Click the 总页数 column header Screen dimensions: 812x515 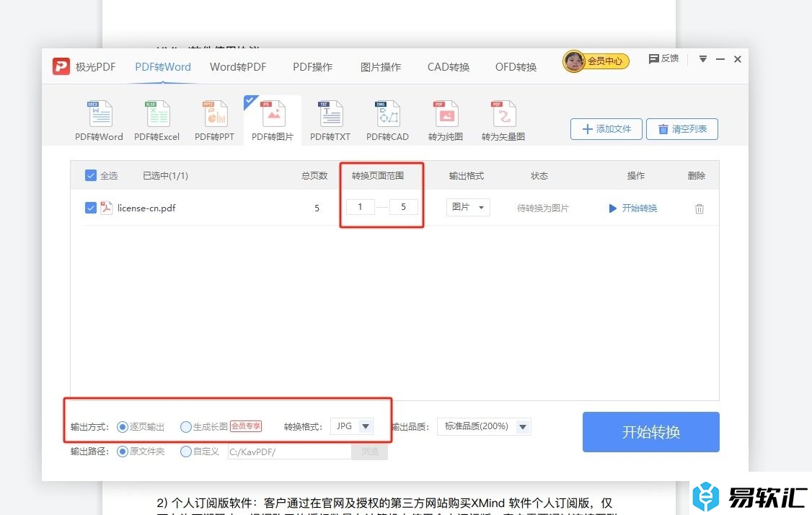pyautogui.click(x=314, y=176)
